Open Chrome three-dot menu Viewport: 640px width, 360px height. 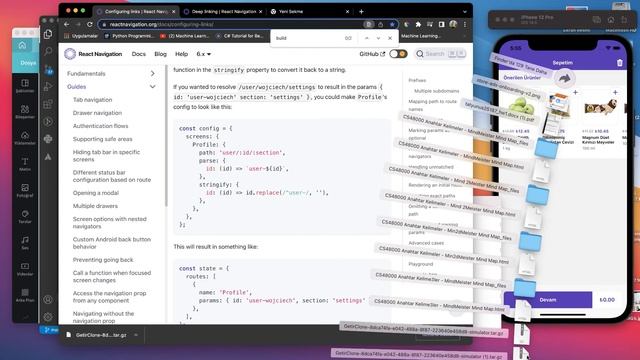coord(465,24)
